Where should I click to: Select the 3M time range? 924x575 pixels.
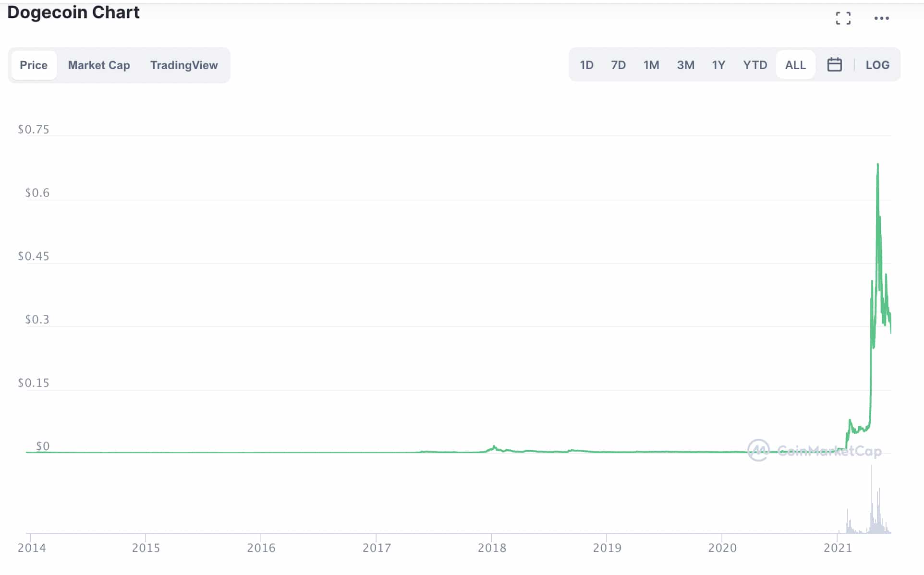685,65
